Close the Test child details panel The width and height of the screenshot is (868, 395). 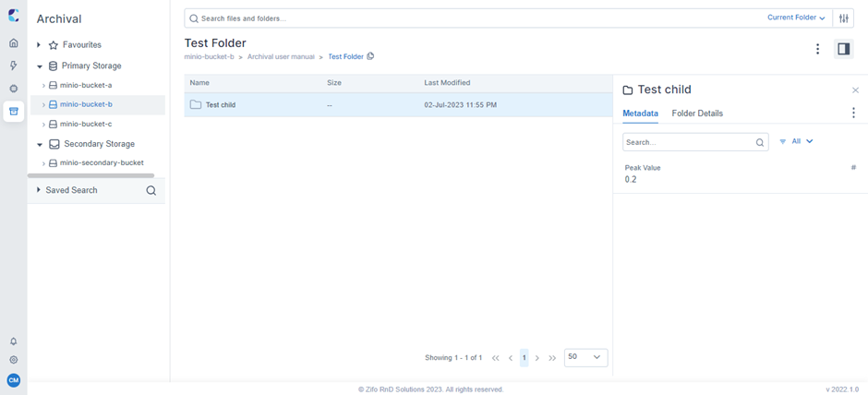[855, 90]
